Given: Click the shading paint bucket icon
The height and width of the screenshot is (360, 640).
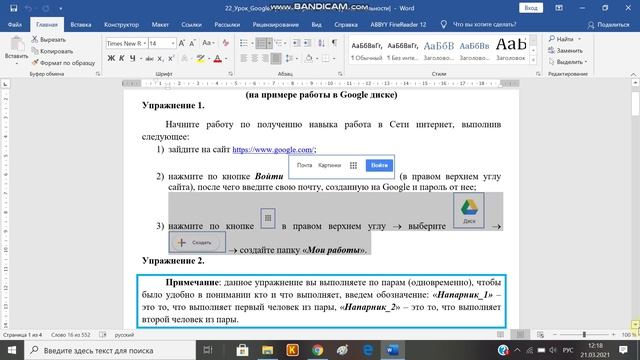Looking at the screenshot, I should point(309,59).
